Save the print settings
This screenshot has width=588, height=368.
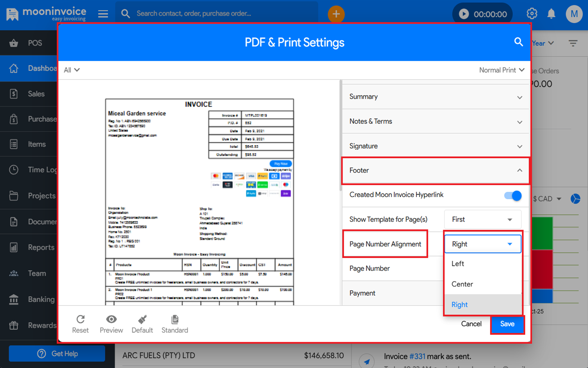[x=507, y=324]
